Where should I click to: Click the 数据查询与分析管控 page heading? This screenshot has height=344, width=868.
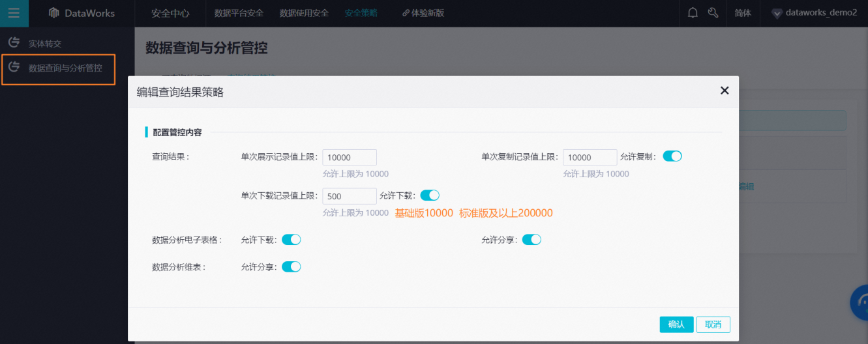206,48
